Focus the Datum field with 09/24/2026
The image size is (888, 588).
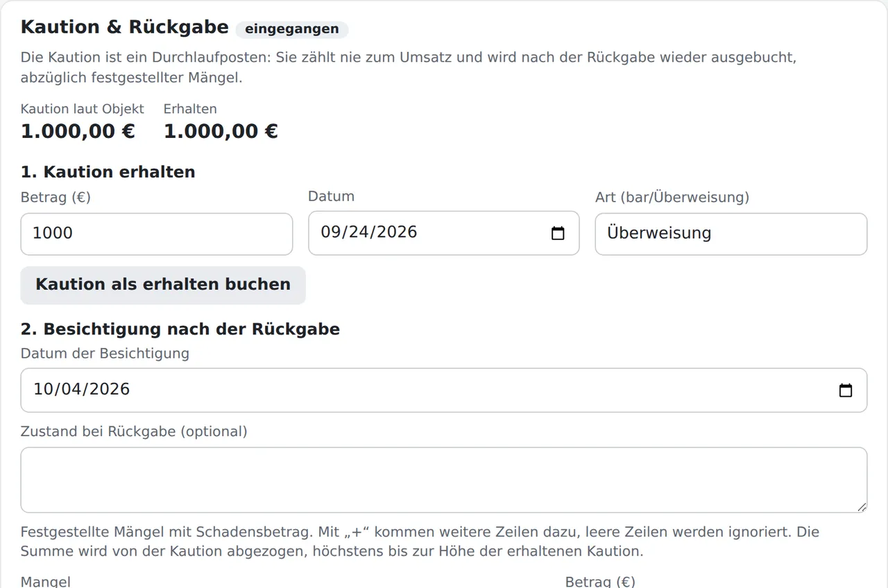[444, 233]
